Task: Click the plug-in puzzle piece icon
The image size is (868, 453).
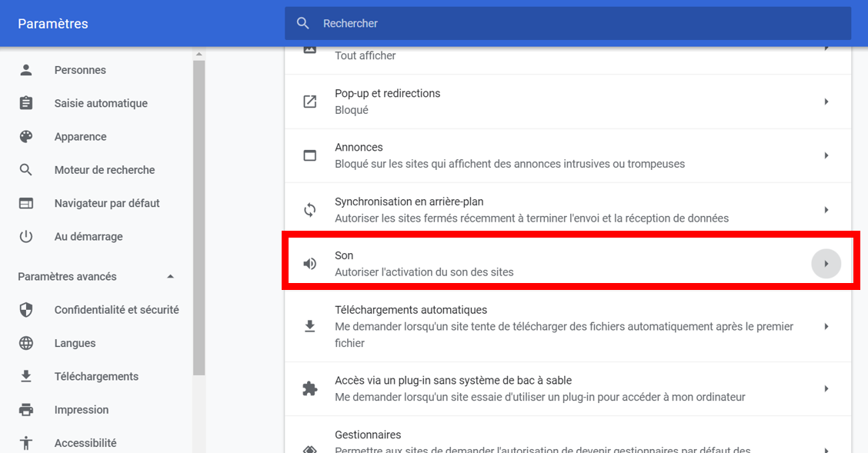Action: (x=310, y=388)
